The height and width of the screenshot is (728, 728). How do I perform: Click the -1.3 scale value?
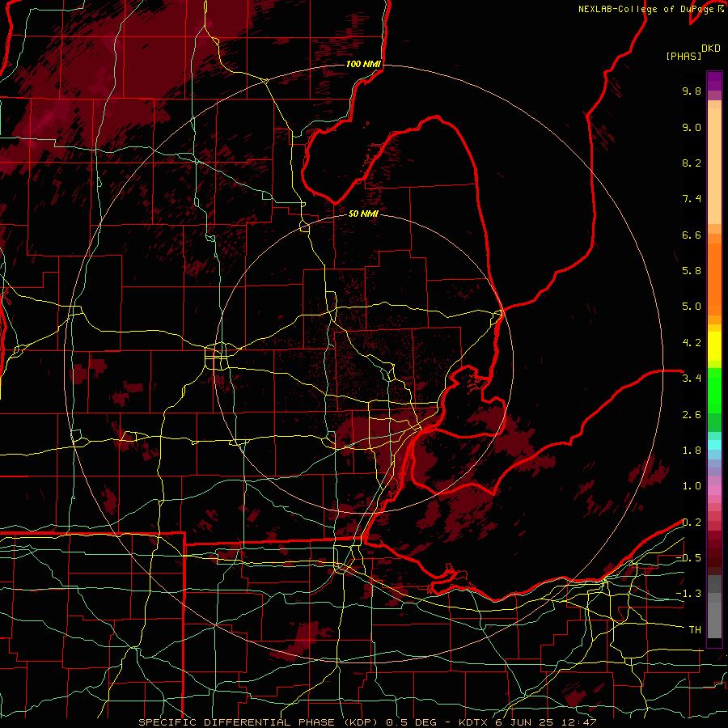pos(688,594)
